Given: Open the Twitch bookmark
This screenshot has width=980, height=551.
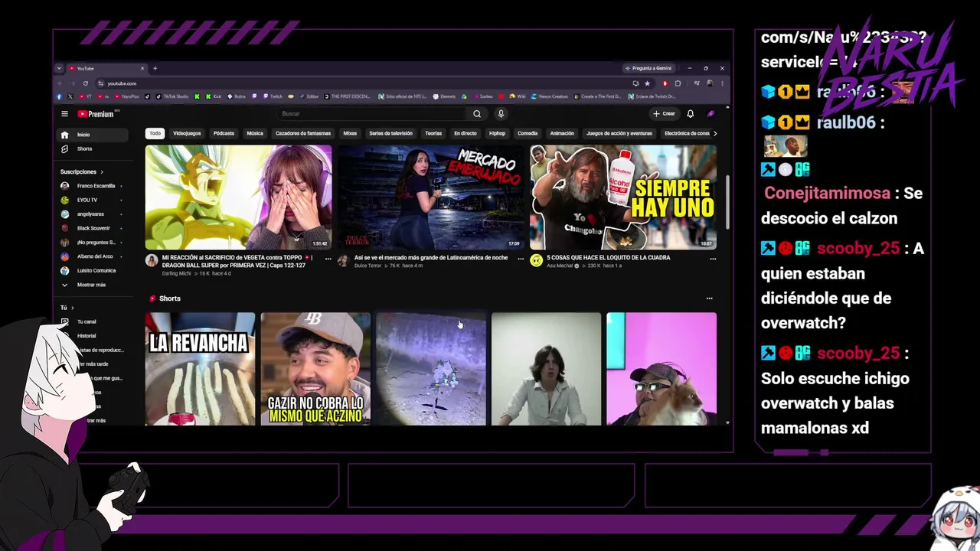Looking at the screenshot, I should (273, 96).
